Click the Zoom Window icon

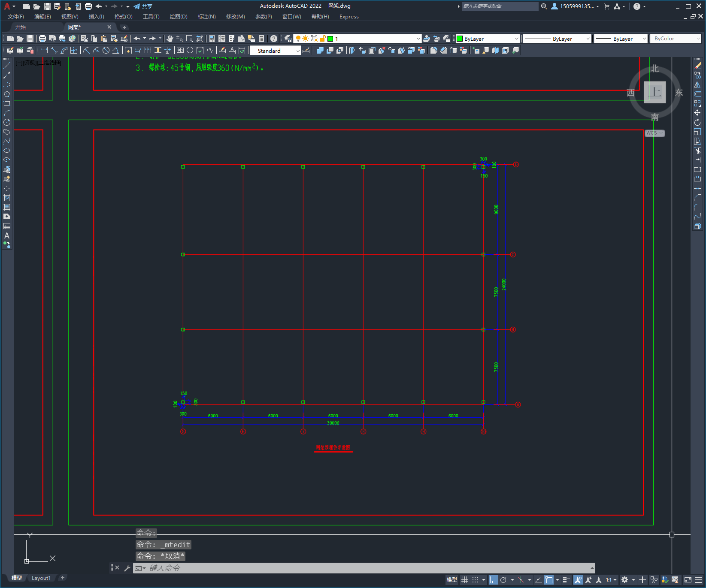190,39
